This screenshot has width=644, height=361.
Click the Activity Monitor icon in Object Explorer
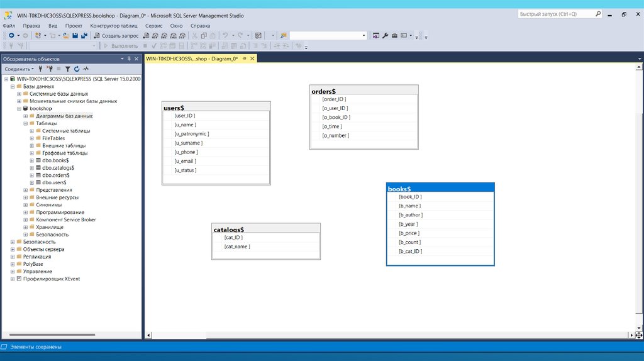coord(86,69)
